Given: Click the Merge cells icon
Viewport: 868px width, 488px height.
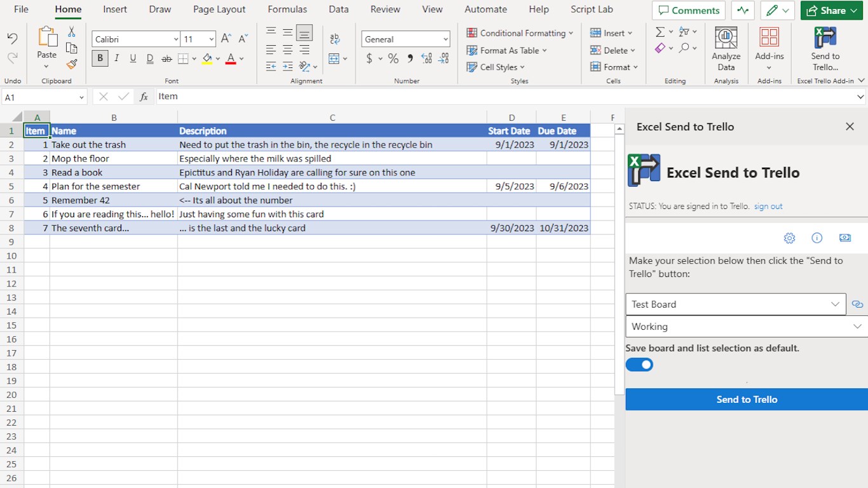Looking at the screenshot, I should pyautogui.click(x=334, y=59).
